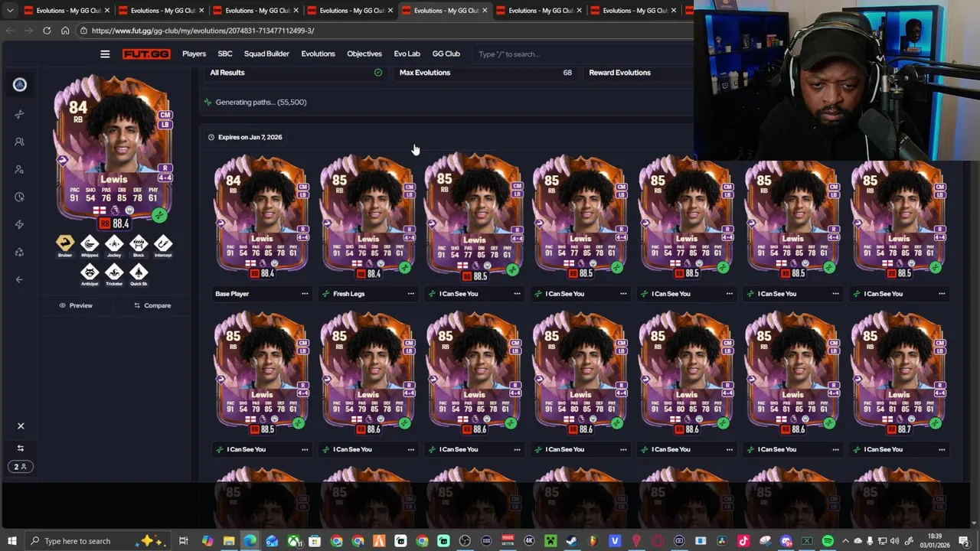Screen dimensions: 980x551
Task: Open Squad Builder nav menu
Action: coord(266,54)
